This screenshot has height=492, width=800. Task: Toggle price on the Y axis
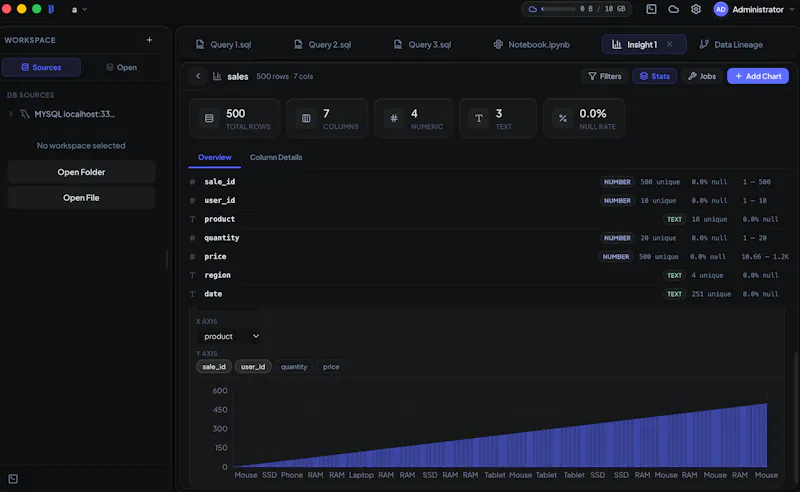tap(331, 366)
